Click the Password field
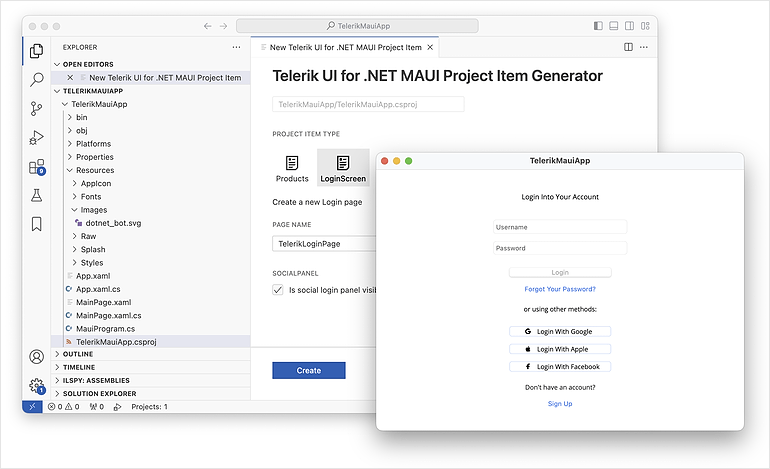 tap(560, 248)
